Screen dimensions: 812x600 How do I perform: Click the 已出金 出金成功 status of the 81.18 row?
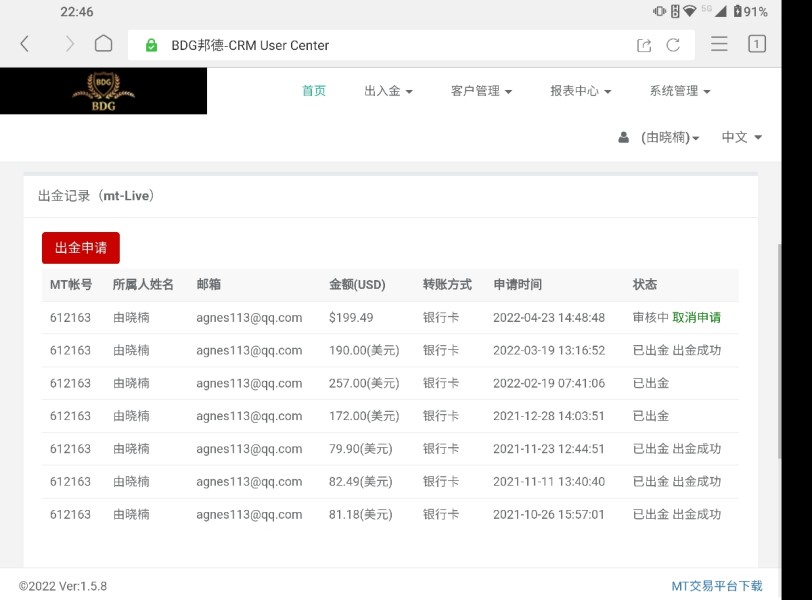coord(677,515)
